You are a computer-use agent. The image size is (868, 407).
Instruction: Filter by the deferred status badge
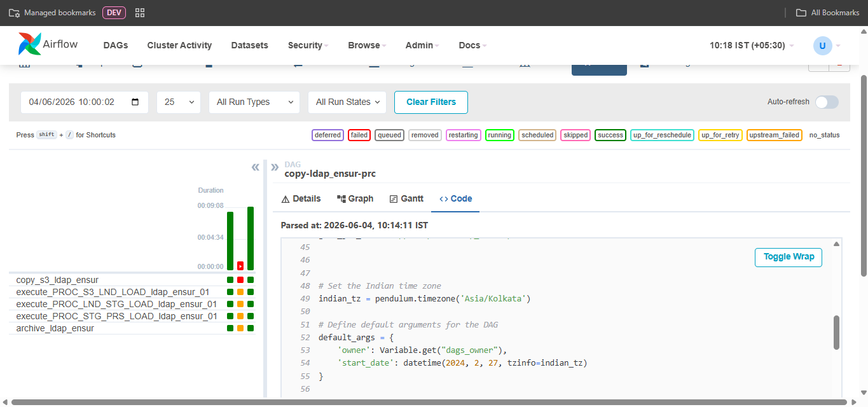click(x=327, y=135)
